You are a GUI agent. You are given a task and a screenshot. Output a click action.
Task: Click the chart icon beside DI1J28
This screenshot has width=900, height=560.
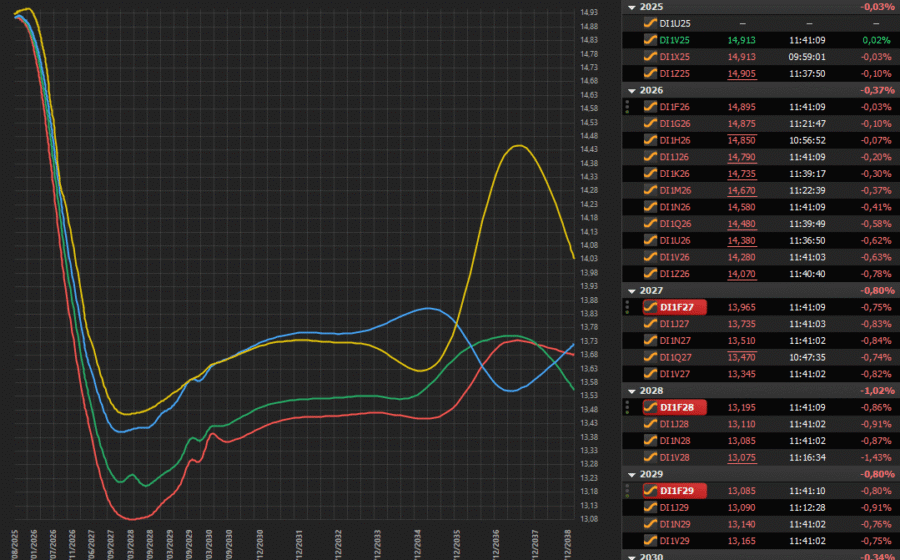(x=650, y=424)
